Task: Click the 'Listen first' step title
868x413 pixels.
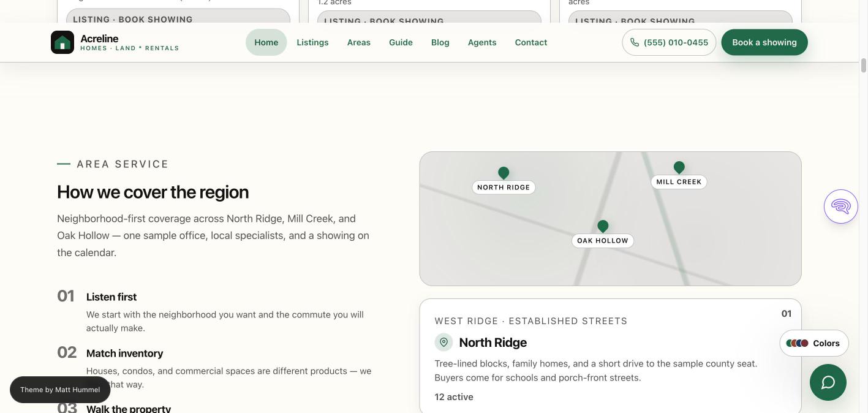Action: point(111,297)
